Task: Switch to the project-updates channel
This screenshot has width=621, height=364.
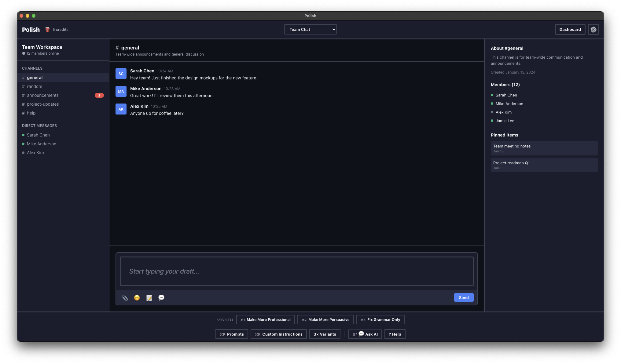Action: click(43, 104)
